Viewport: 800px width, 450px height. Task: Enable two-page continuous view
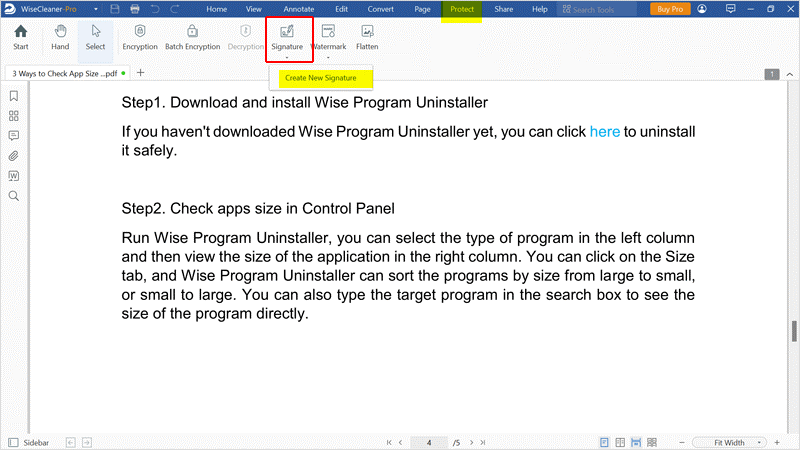[x=652, y=442]
